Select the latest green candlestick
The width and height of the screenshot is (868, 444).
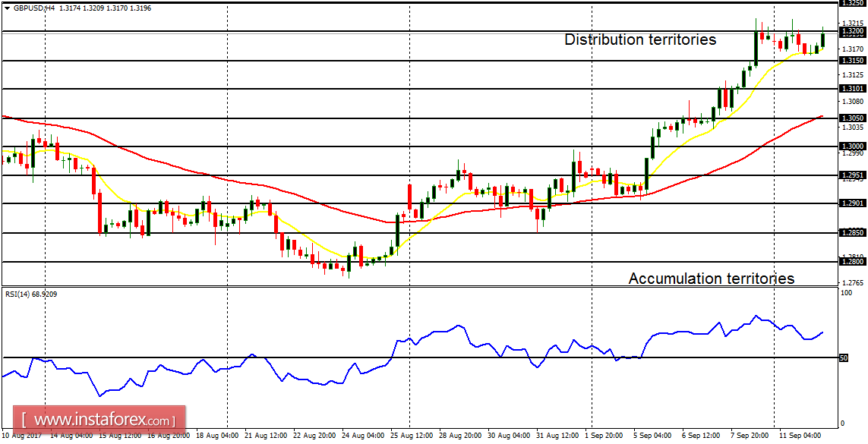pyautogui.click(x=825, y=38)
